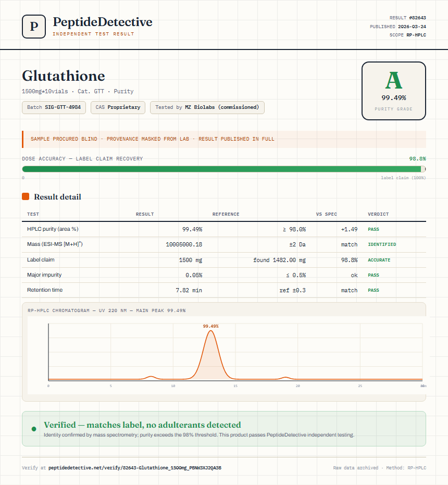This screenshot has width=448, height=485.
Task: Click the 0.05% major impurity result
Action: coord(194,275)
